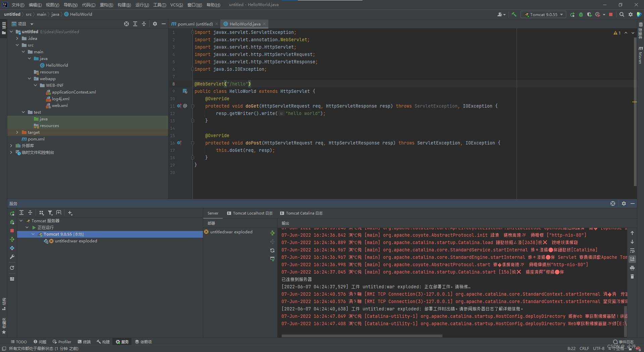644x352 pixels.
Task: Click the red Stop icon in Services sidebar
Action: click(12, 231)
